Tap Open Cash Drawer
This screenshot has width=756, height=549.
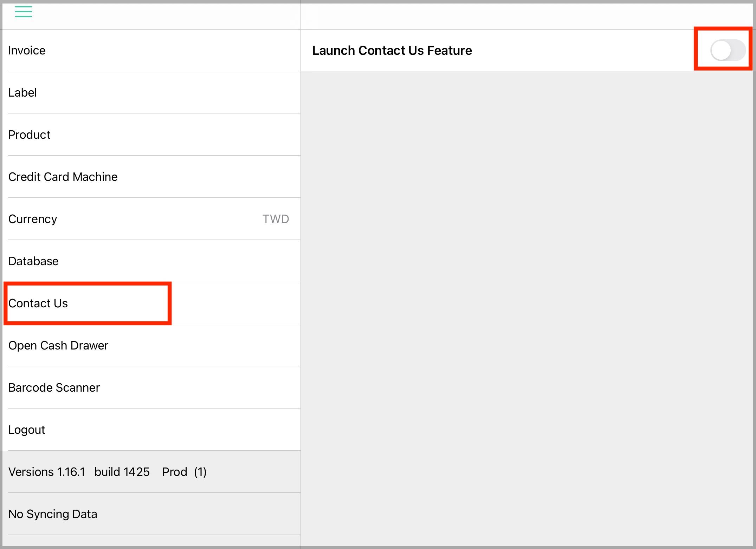[x=151, y=345]
